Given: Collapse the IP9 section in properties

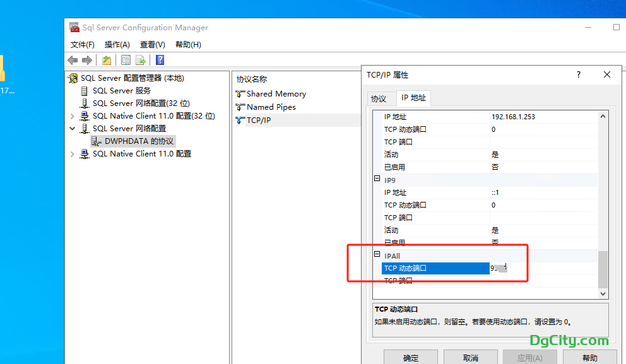Looking at the screenshot, I should 377,179.
